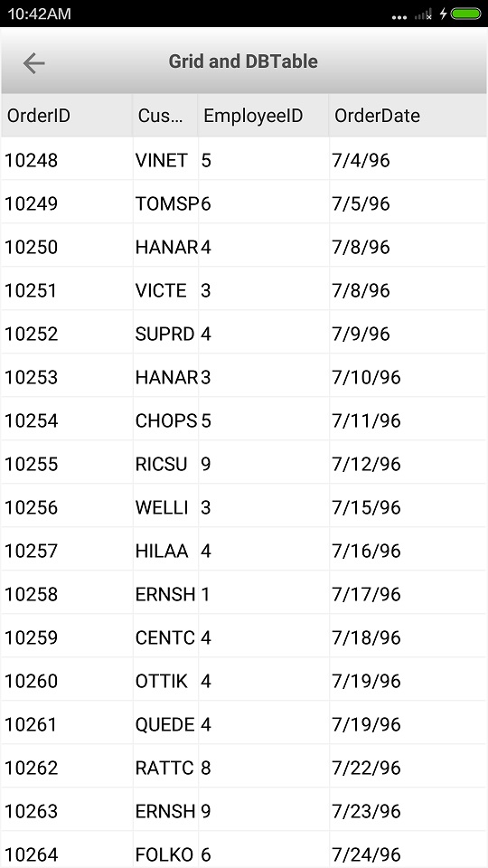Viewport: 488px width, 868px height.
Task: Select the OrderID column header
Action: (x=66, y=116)
